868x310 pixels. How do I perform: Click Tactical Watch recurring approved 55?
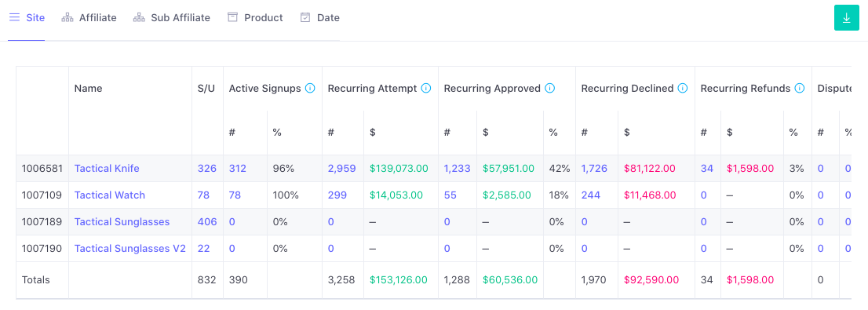[x=450, y=195]
